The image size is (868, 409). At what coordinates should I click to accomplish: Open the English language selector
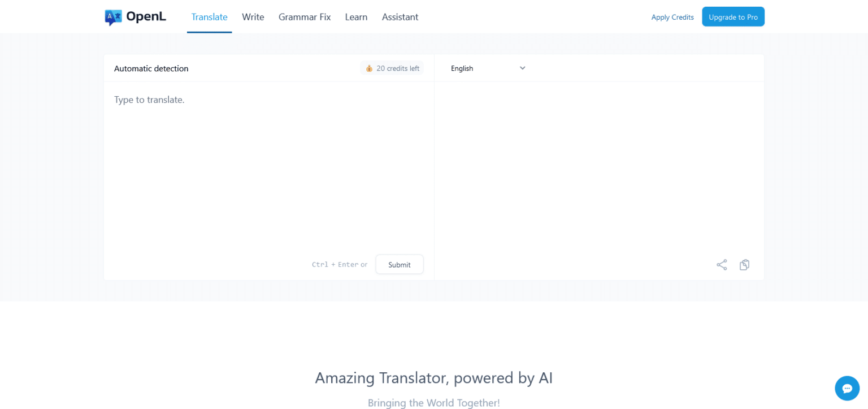click(486, 68)
